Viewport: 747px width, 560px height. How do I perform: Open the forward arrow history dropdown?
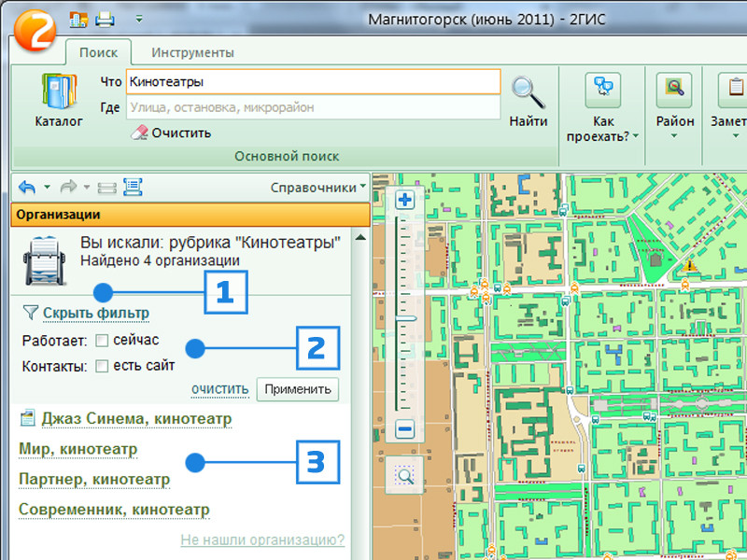[x=87, y=188]
